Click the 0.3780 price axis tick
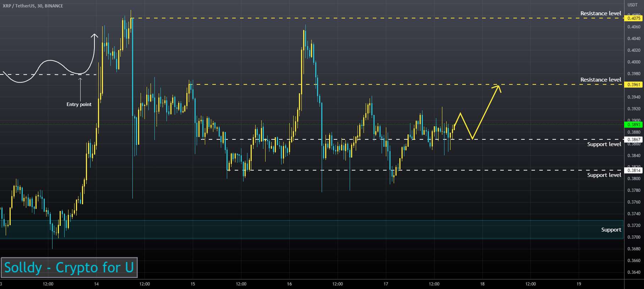Image resolution: width=644 pixels, height=289 pixels. 634,190
